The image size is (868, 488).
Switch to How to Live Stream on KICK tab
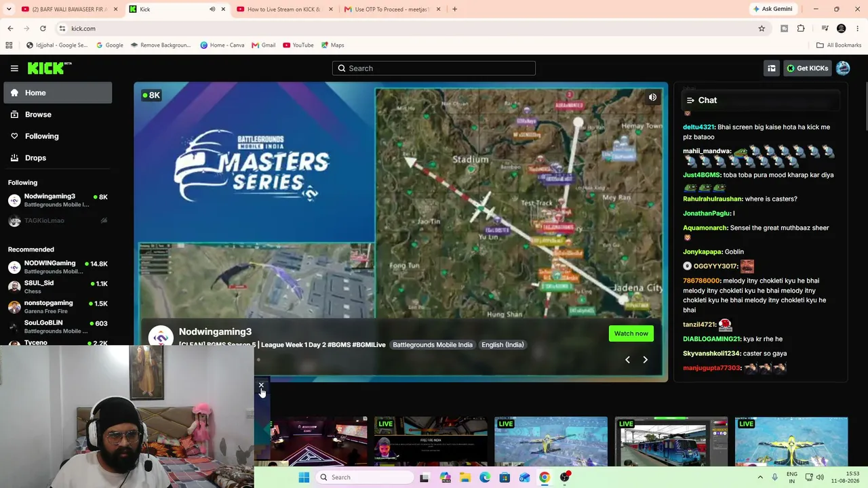pyautogui.click(x=285, y=9)
